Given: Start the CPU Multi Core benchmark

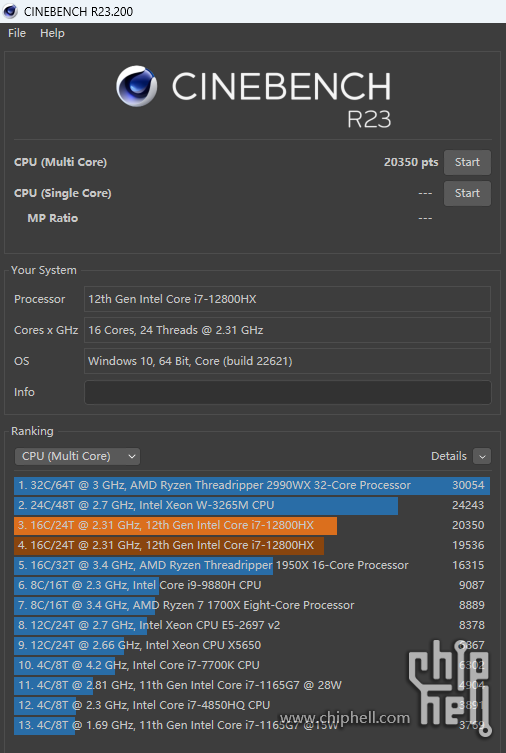Looking at the screenshot, I should click(467, 162).
